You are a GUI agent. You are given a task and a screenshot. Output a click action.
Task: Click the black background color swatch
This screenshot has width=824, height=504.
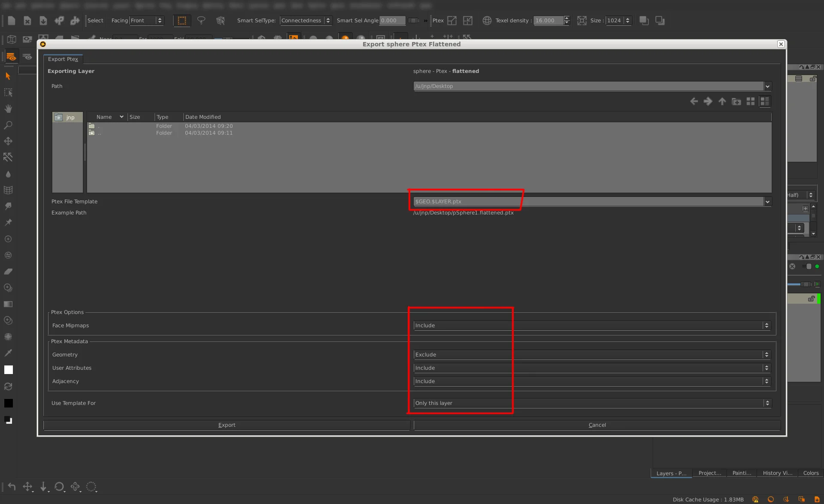[8, 403]
